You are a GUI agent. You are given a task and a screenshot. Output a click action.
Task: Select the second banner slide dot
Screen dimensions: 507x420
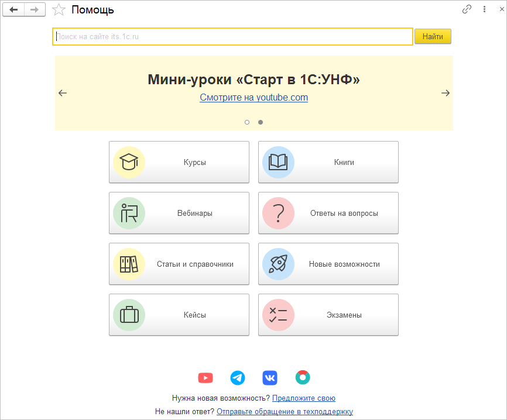click(261, 122)
